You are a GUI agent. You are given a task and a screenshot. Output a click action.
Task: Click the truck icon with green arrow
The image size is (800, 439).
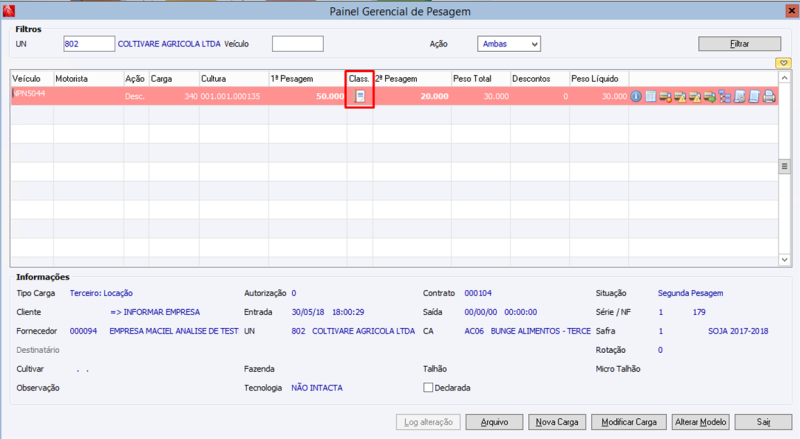(x=710, y=96)
